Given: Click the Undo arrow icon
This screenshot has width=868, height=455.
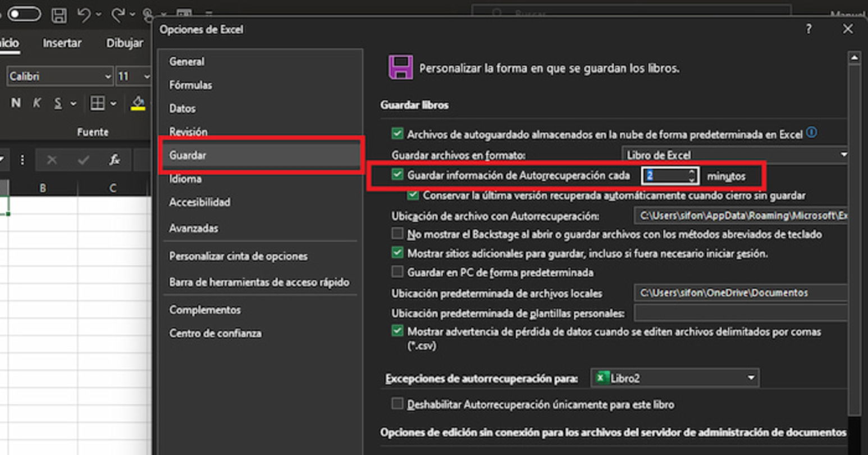Looking at the screenshot, I should click(x=84, y=14).
